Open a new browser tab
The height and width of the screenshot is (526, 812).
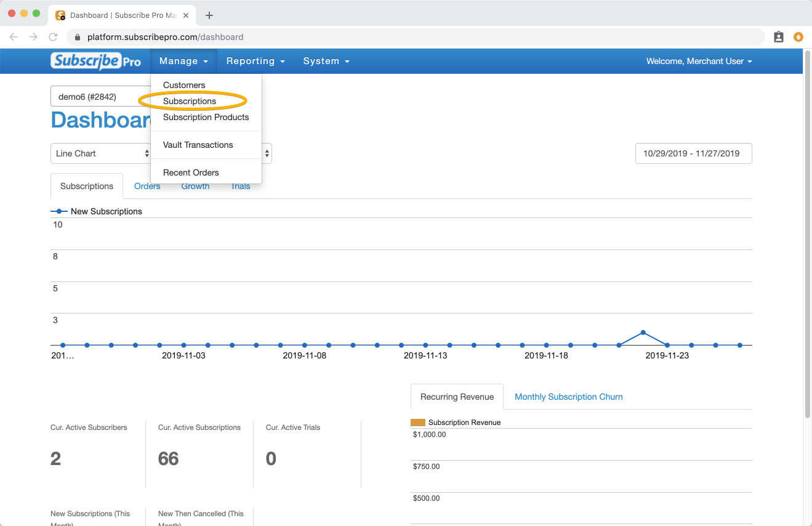click(x=209, y=15)
